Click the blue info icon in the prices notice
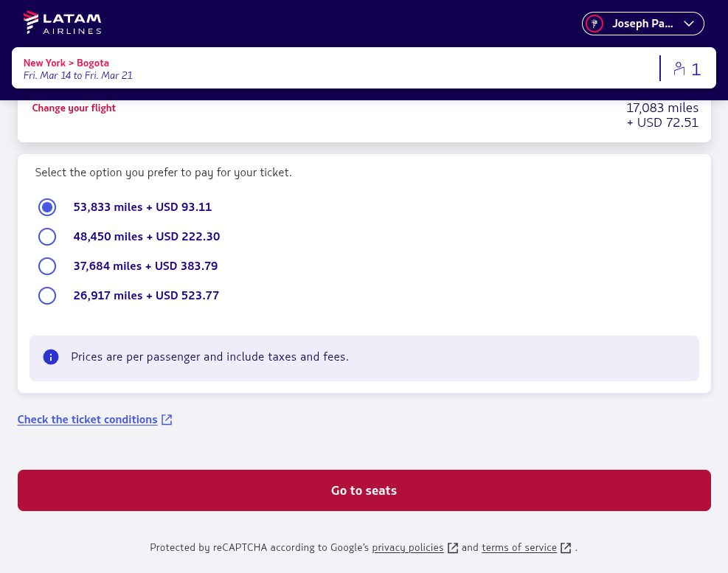 click(51, 357)
